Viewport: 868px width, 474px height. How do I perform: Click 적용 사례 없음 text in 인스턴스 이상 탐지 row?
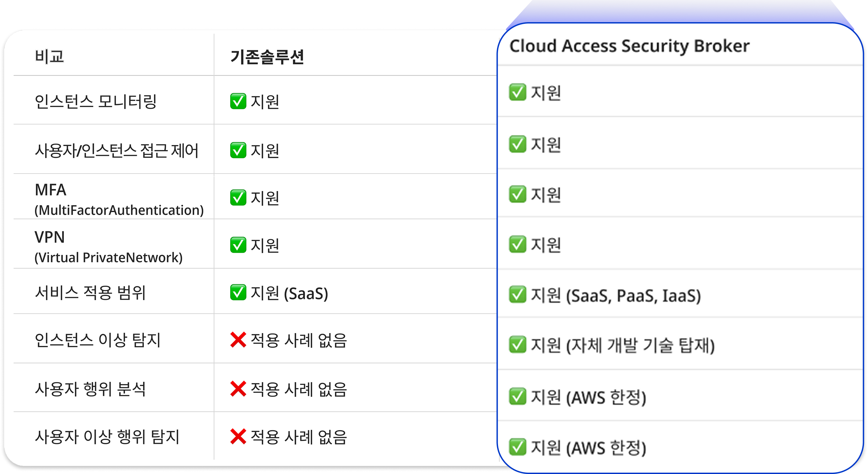point(298,340)
